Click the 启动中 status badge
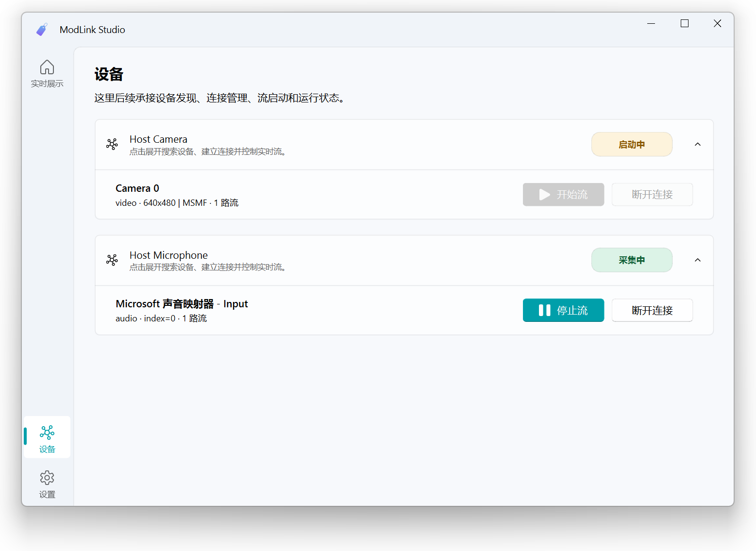This screenshot has width=756, height=551. click(632, 144)
